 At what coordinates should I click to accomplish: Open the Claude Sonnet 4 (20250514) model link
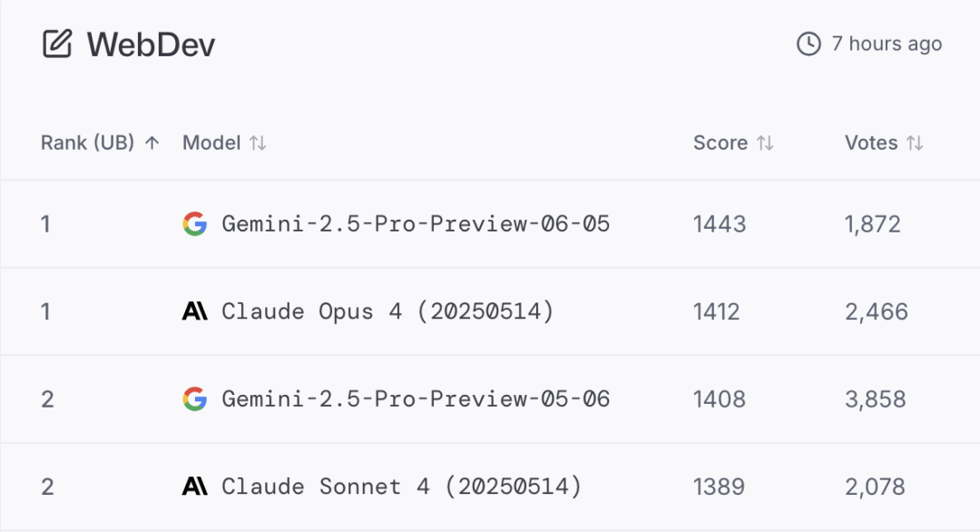[401, 487]
